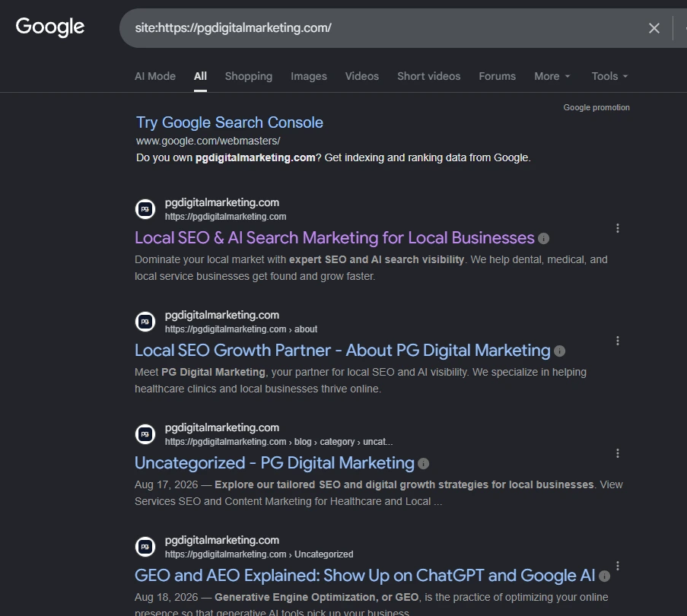Click the info icon beside Local SEO & AI Search Marketing
The image size is (687, 616).
(543, 239)
